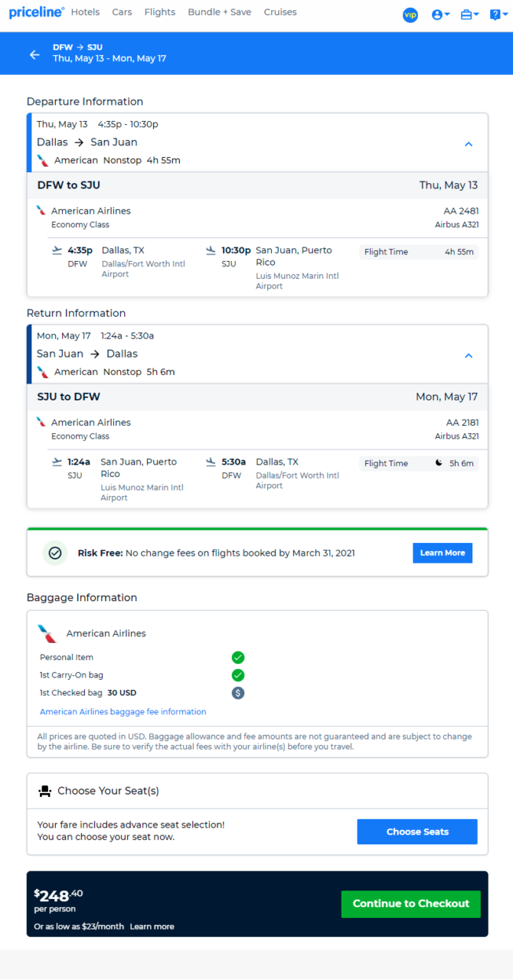This screenshot has width=513, height=980.
Task: Open the My Trips briefcase menu
Action: pos(469,15)
